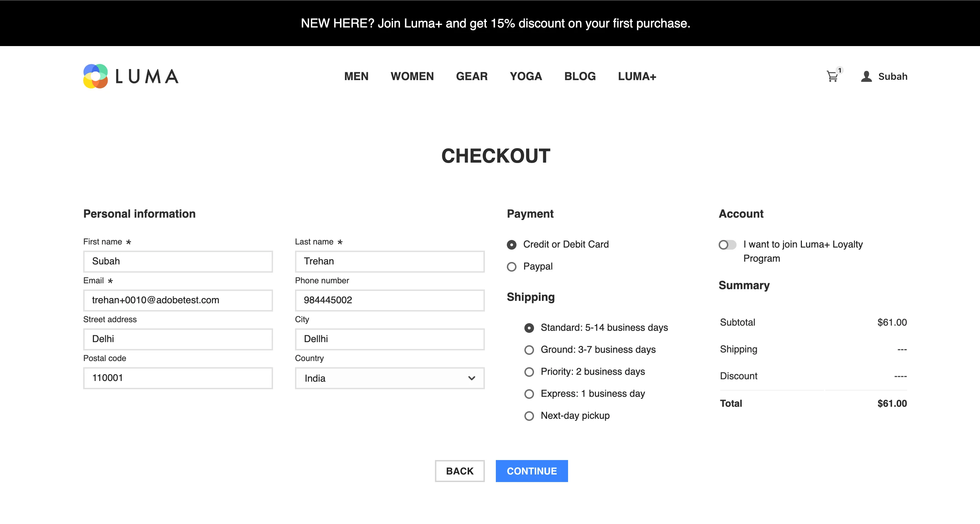
Task: Choose Priority 2 business days shipping
Action: [529, 372]
